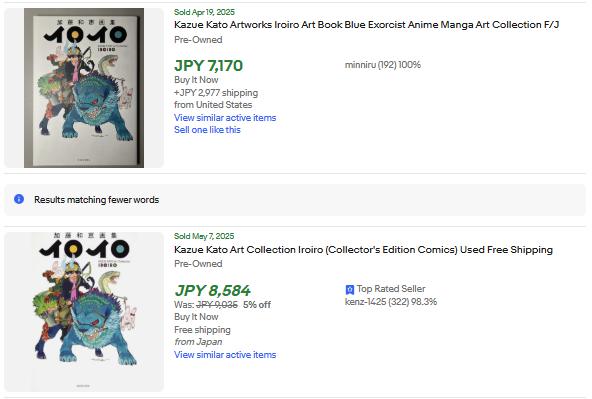Click '+JPY 2,977 shipping' text

[216, 93]
